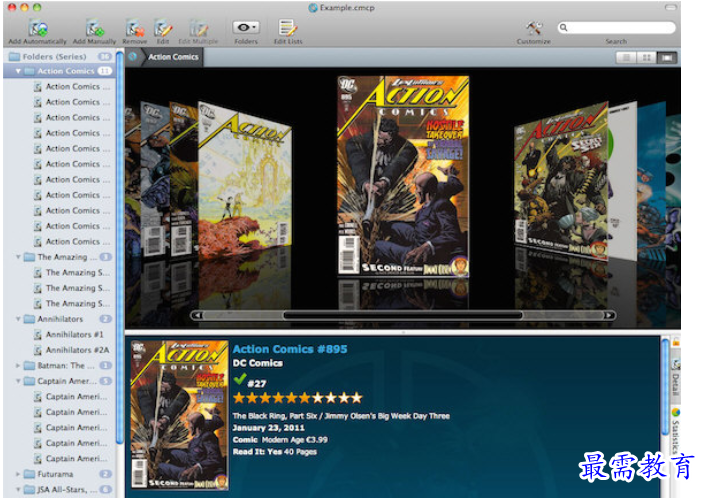703x498 pixels.
Task: Click the Add Manually toolbar icon
Action: click(x=95, y=29)
